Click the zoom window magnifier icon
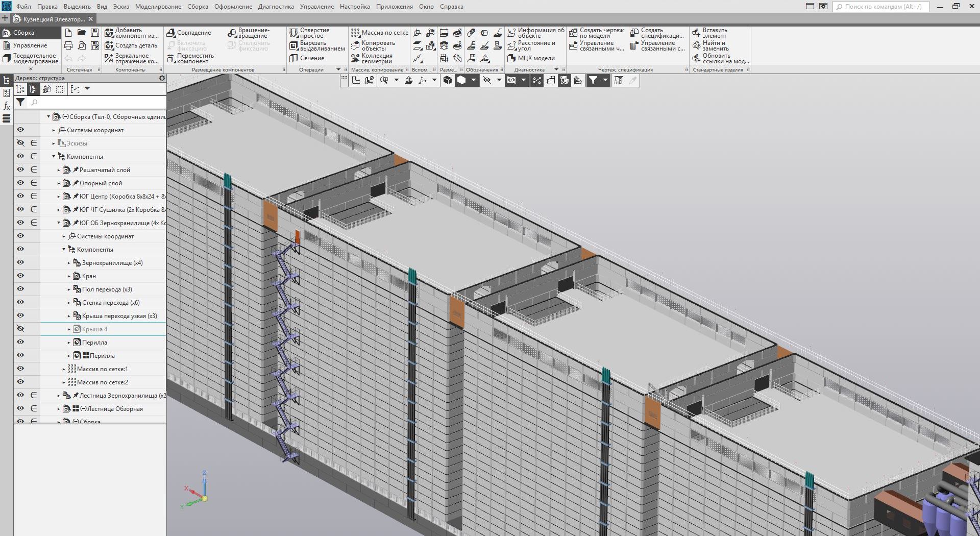The width and height of the screenshot is (980, 536). pyautogui.click(x=384, y=80)
